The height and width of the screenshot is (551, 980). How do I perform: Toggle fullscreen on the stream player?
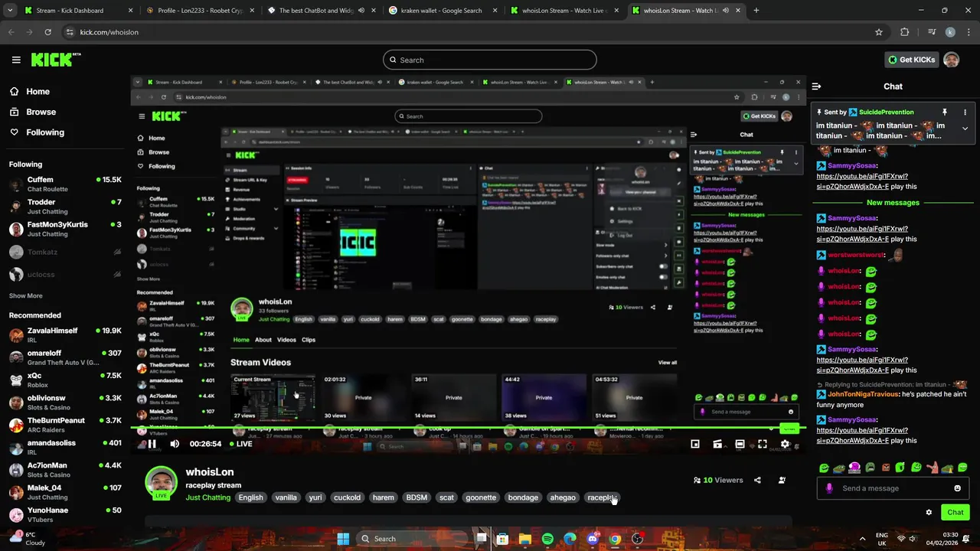click(x=763, y=444)
